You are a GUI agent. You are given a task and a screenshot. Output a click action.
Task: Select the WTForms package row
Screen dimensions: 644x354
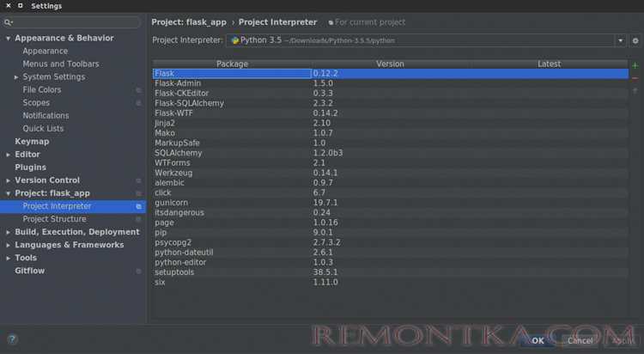click(x=391, y=162)
